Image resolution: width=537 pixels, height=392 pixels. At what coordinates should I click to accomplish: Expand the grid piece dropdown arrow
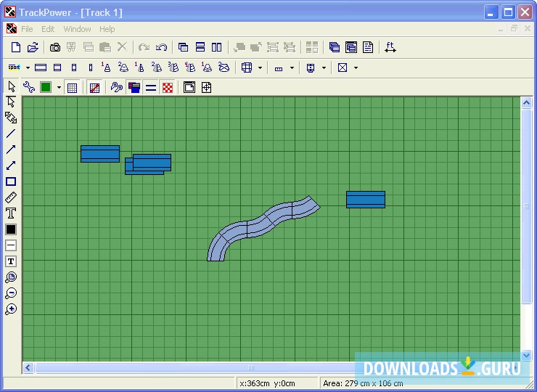(x=260, y=68)
